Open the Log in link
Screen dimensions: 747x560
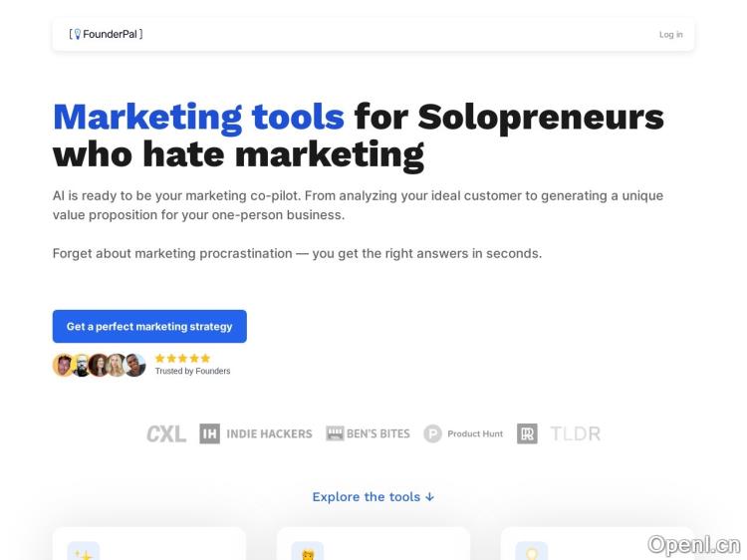pyautogui.click(x=670, y=35)
